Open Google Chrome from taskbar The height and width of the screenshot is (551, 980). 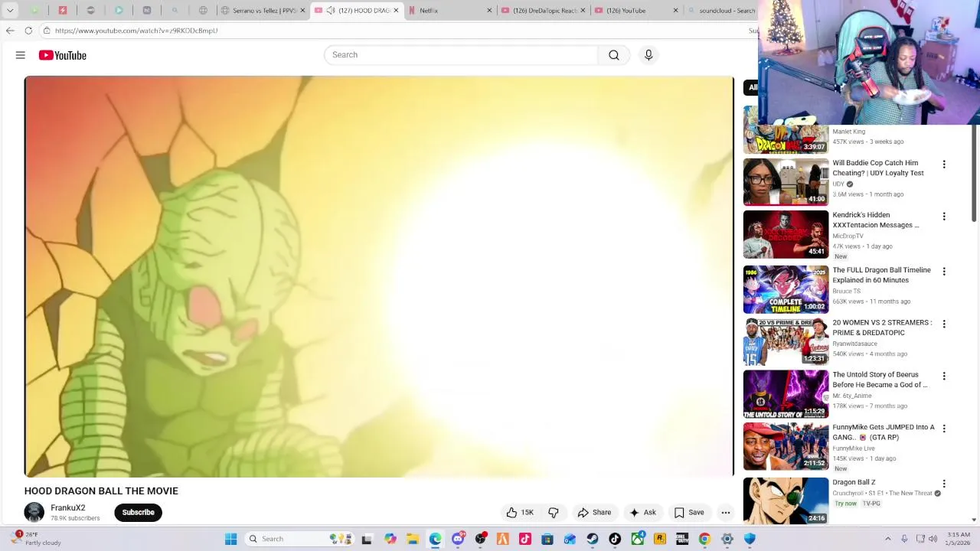tap(704, 539)
